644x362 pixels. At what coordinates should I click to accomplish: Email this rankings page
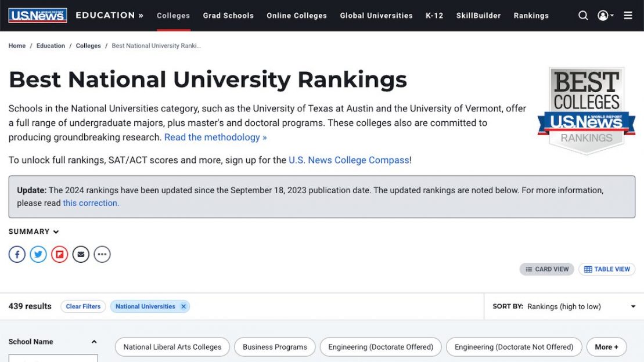tap(81, 254)
